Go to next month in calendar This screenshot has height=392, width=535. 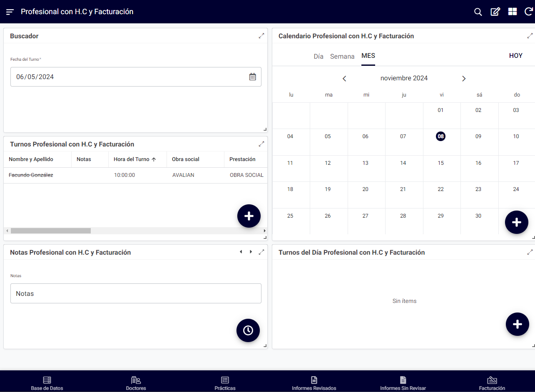coord(464,79)
